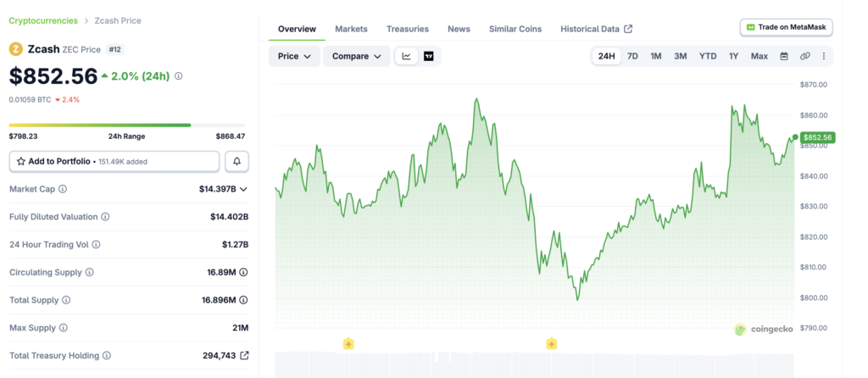Image resolution: width=868 pixels, height=378 pixels.
Task: Open the News tab
Action: coord(459,29)
